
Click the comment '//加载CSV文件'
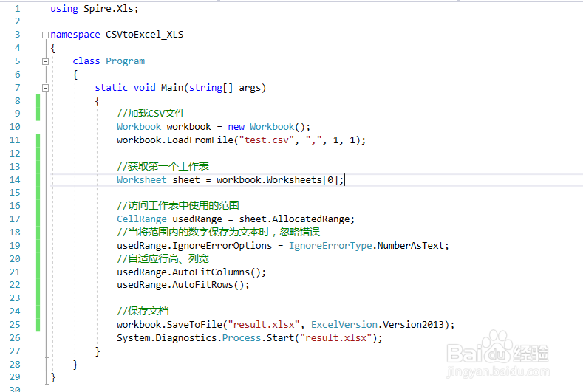151,114
